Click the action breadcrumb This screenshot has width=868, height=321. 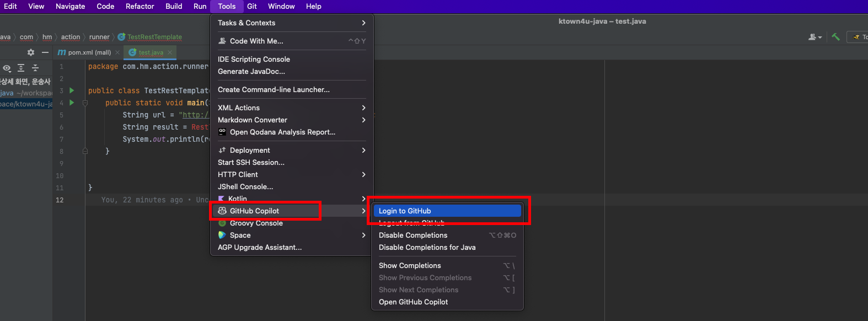(71, 37)
